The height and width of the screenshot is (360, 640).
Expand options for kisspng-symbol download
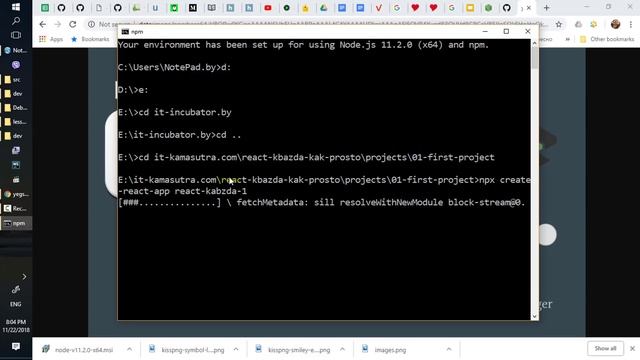pyautogui.click(x=236, y=349)
